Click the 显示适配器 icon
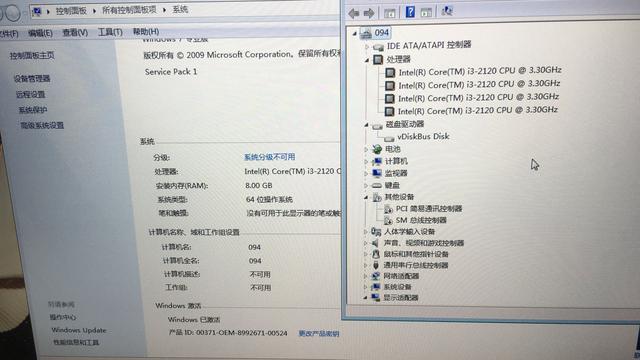This screenshot has height=360, width=640. pyautogui.click(x=376, y=298)
